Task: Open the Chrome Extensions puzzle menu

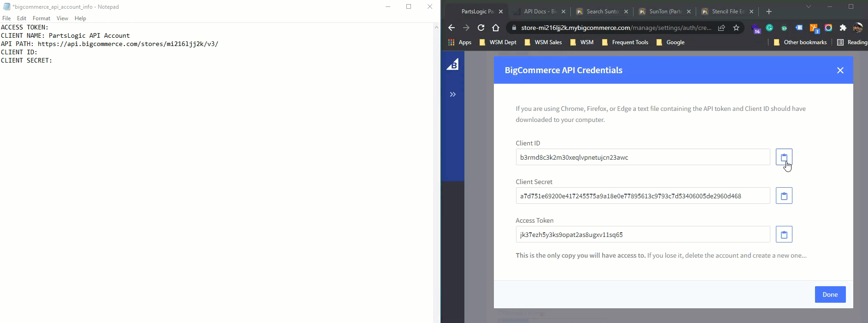Action: [x=843, y=28]
